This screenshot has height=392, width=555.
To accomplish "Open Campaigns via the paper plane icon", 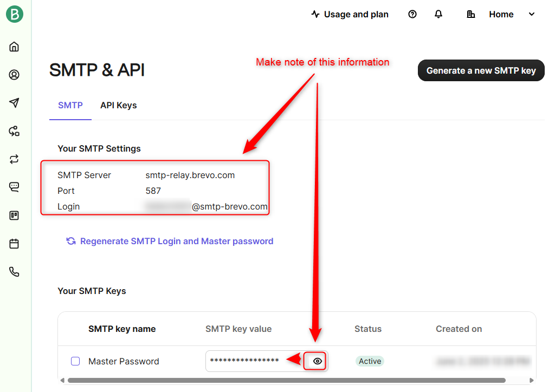I will pos(14,103).
